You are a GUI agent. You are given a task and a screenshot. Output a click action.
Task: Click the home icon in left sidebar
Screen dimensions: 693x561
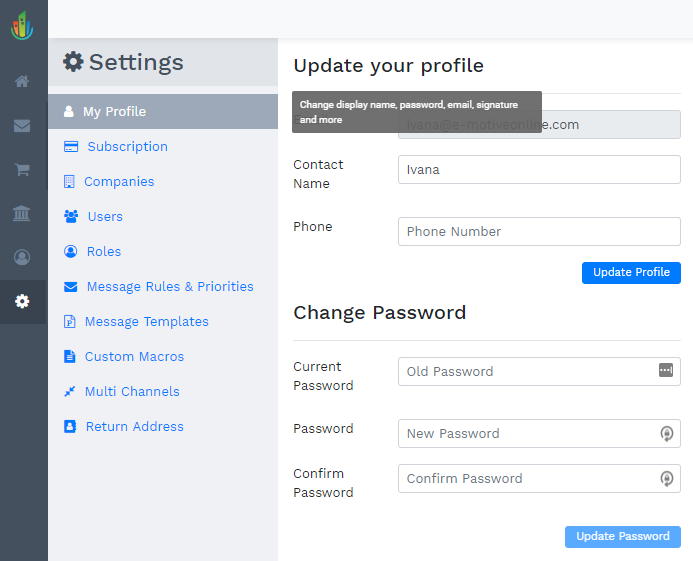(x=22, y=82)
